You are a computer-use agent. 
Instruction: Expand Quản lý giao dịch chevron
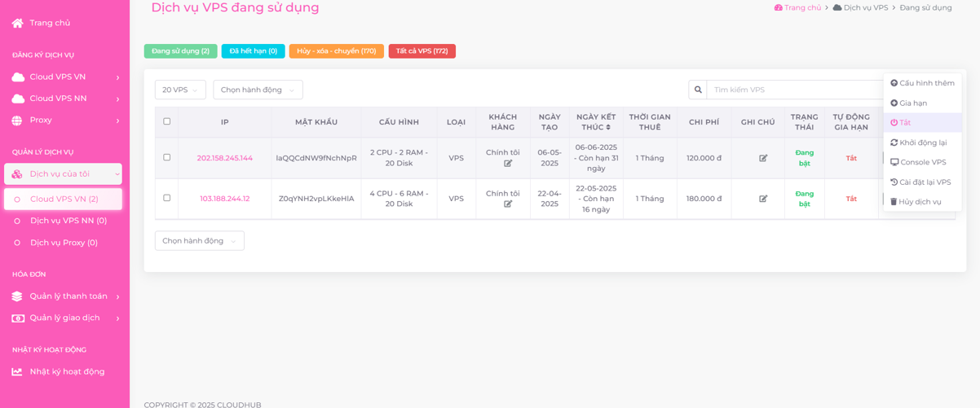(x=117, y=318)
